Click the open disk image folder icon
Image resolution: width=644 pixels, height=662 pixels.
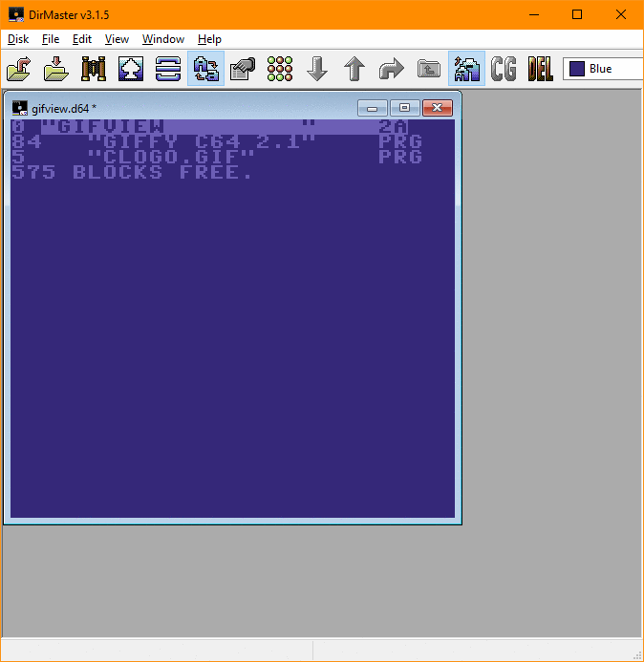(19, 69)
